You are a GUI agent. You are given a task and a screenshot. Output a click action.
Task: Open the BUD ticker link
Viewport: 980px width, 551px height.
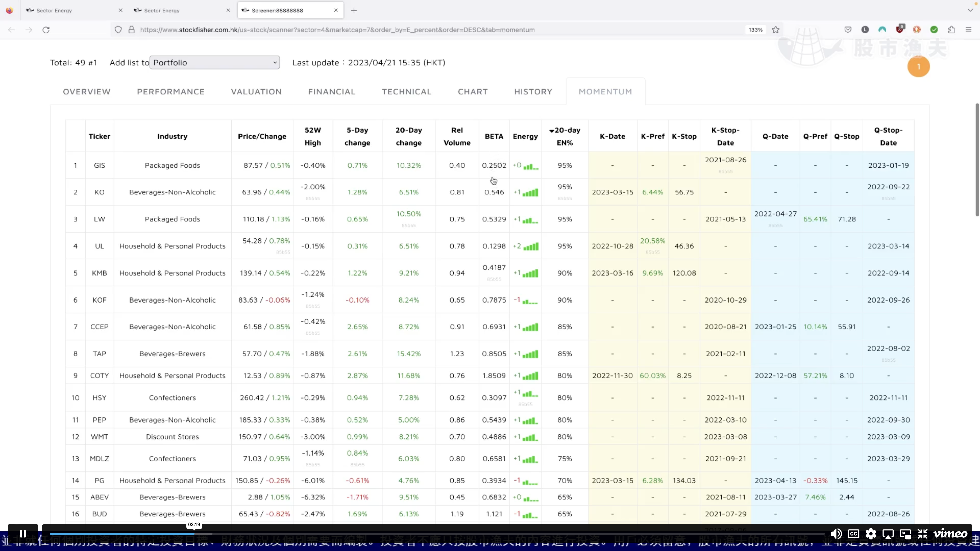[99, 514]
